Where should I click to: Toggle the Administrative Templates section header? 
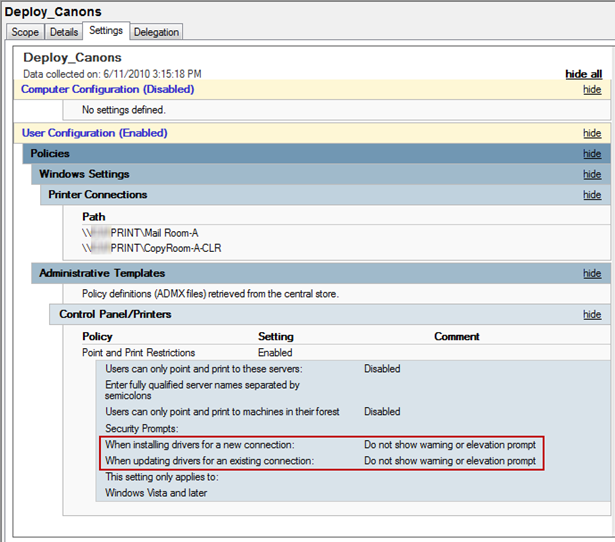pyautogui.click(x=102, y=273)
